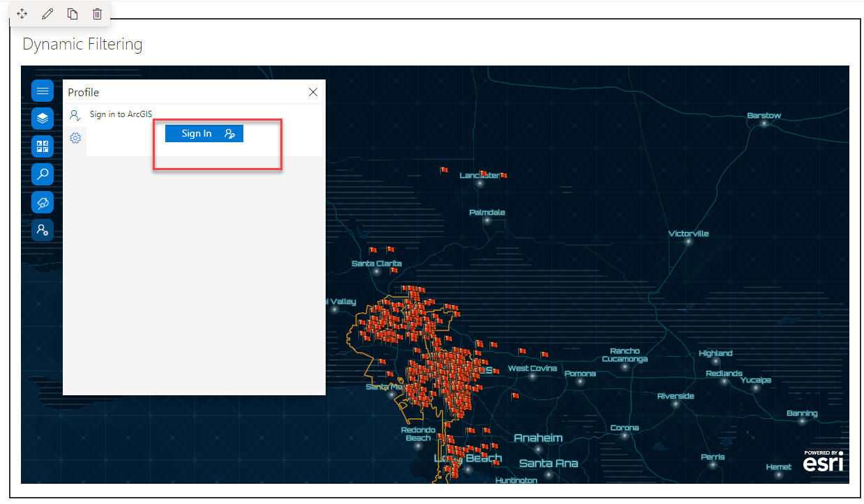Click the Profile panel heading
The width and height of the screenshot is (864, 504).
tap(83, 92)
